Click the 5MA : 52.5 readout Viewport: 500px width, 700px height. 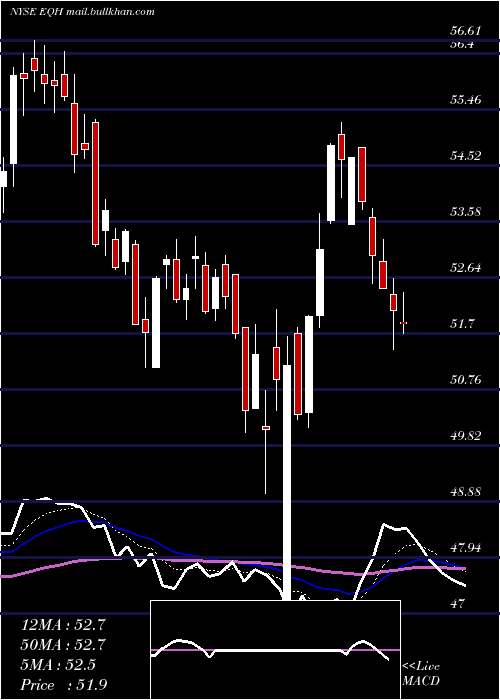[58, 665]
